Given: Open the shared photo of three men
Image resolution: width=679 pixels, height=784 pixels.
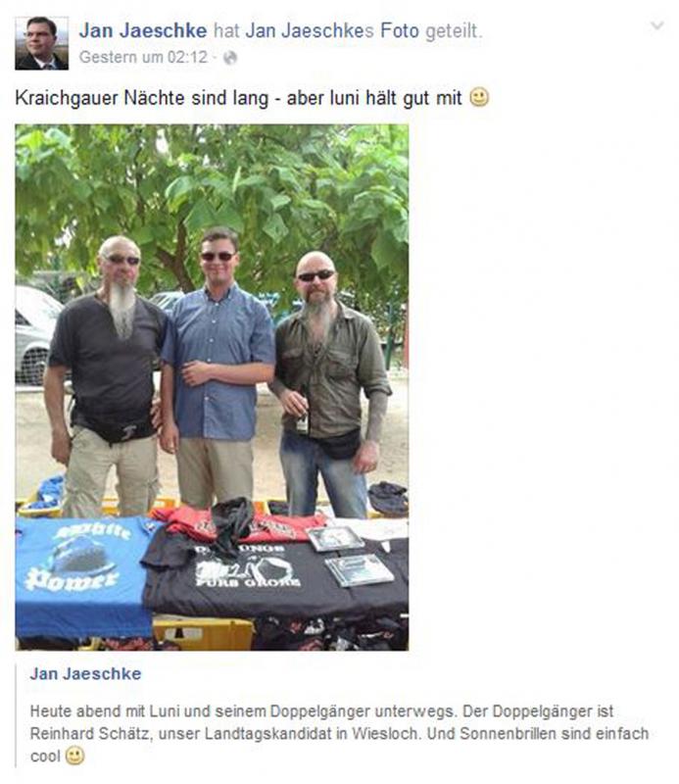Looking at the screenshot, I should tap(212, 387).
